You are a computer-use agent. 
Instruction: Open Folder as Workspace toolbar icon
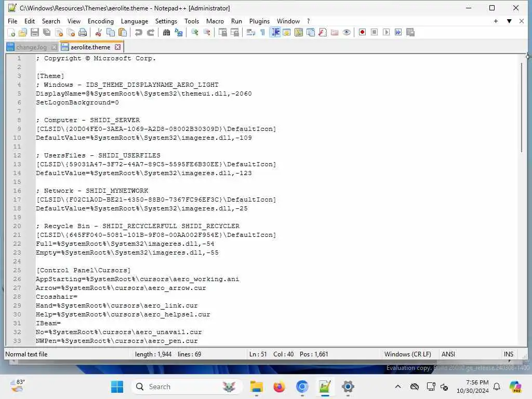pos(335,33)
